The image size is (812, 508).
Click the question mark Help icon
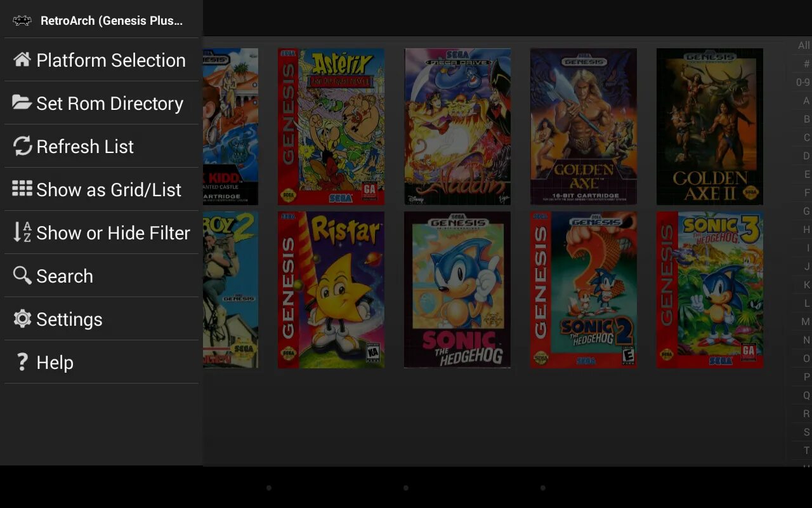tap(22, 362)
